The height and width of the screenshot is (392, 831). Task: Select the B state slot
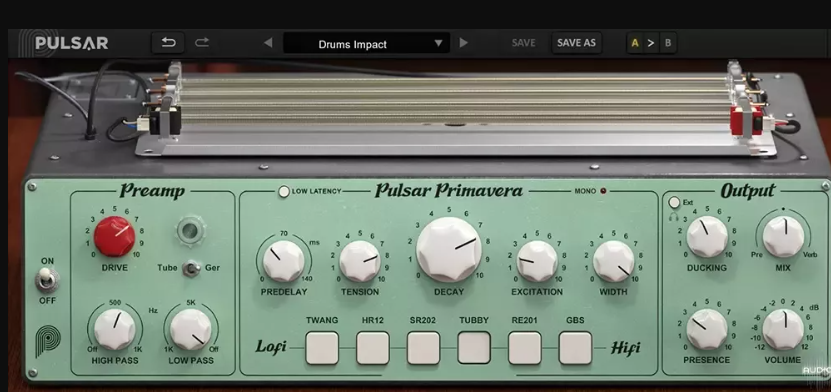(668, 43)
